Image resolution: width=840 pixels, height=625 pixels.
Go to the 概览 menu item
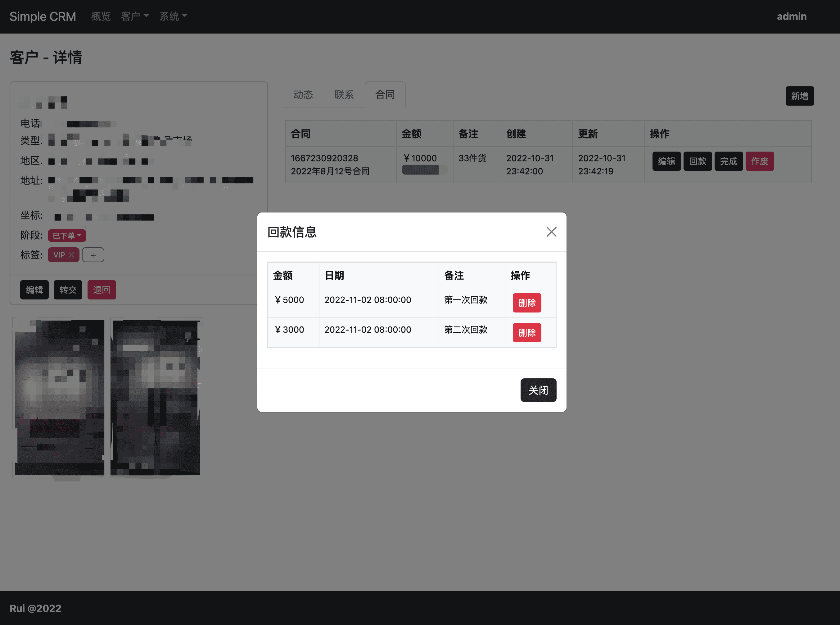pos(101,16)
